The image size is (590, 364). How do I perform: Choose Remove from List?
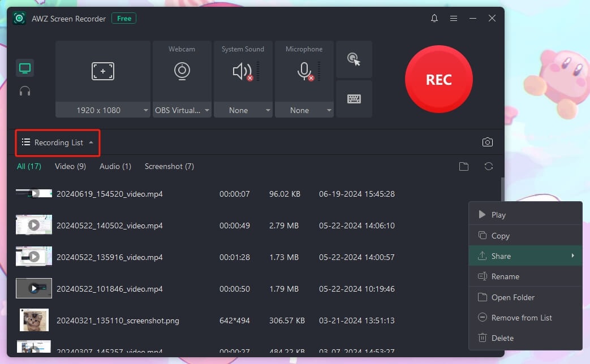coord(526,318)
